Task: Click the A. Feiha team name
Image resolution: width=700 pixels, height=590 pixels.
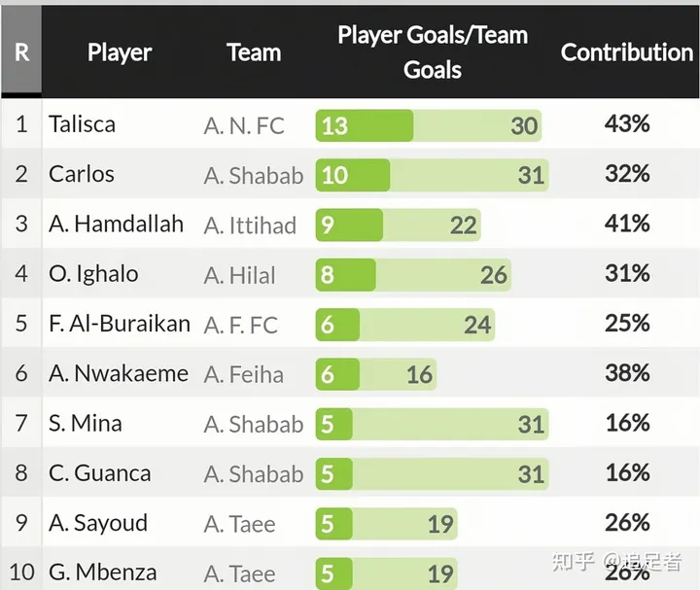Action: pos(243,374)
